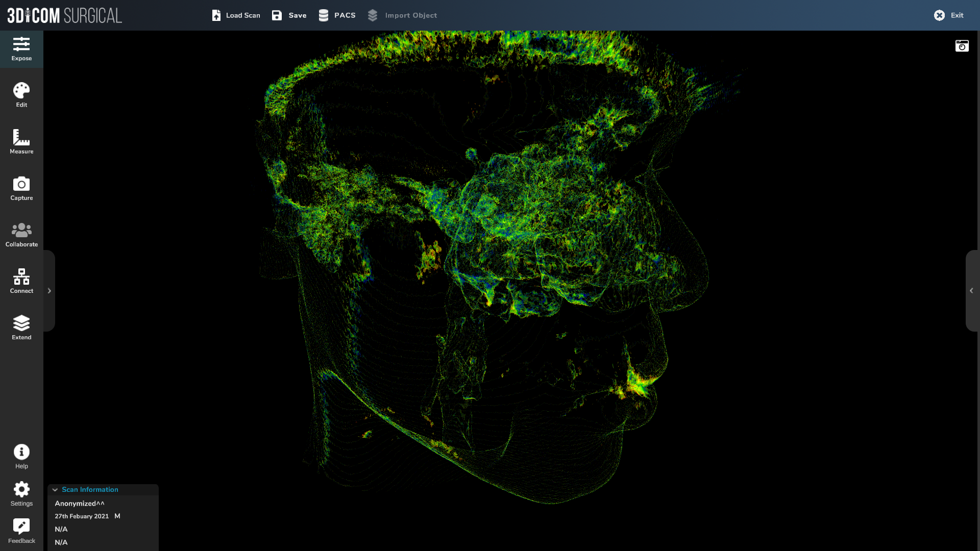
Task: Open the Expose panel in the sidebar
Action: click(x=21, y=49)
